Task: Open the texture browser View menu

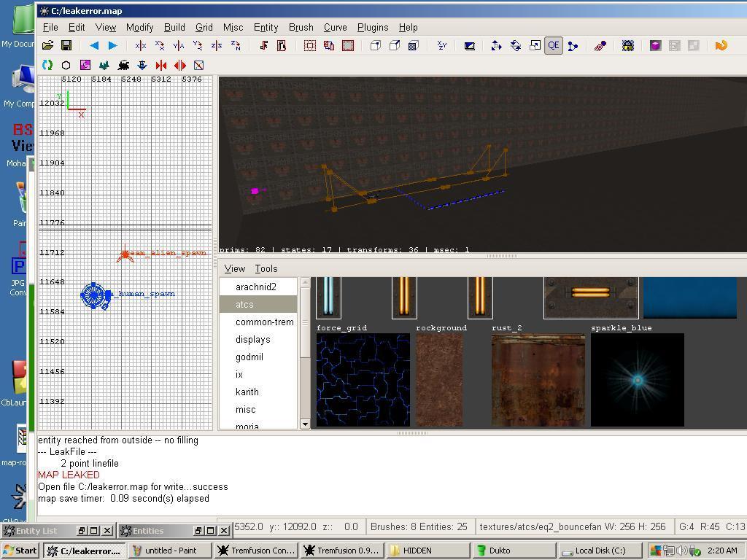Action: pos(234,268)
